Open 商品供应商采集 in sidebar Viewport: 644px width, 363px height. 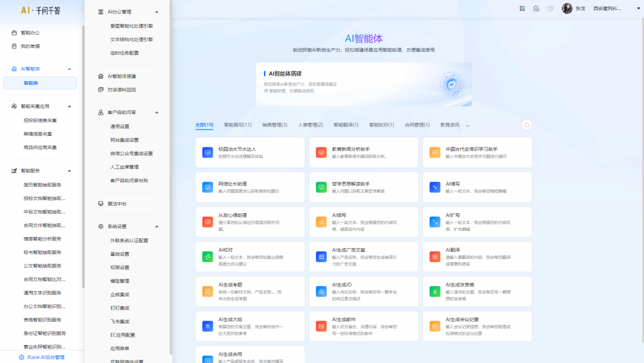(40, 147)
